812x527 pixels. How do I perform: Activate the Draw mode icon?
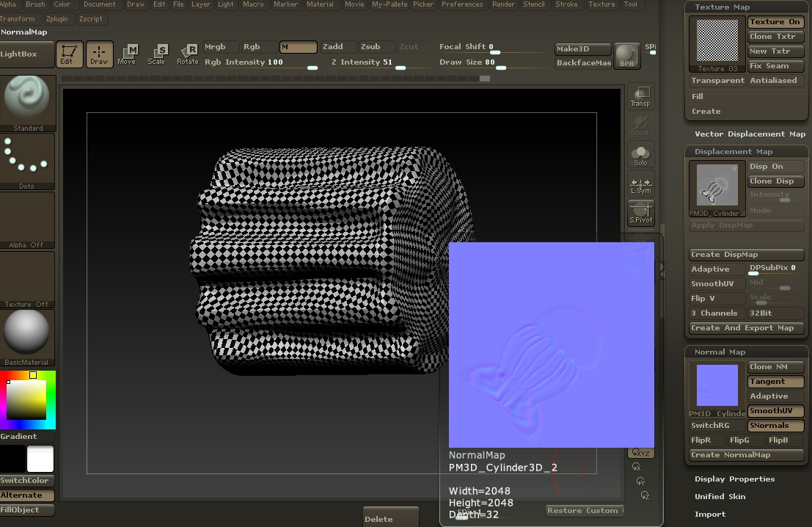pos(99,54)
